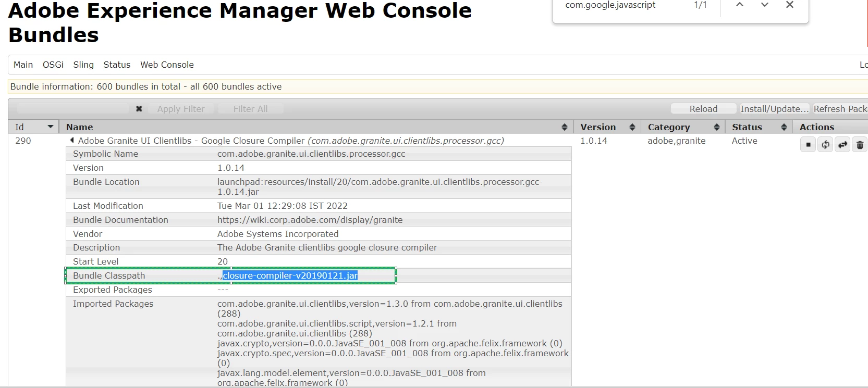Click the Filter All button
This screenshot has width=868, height=388.
(251, 109)
